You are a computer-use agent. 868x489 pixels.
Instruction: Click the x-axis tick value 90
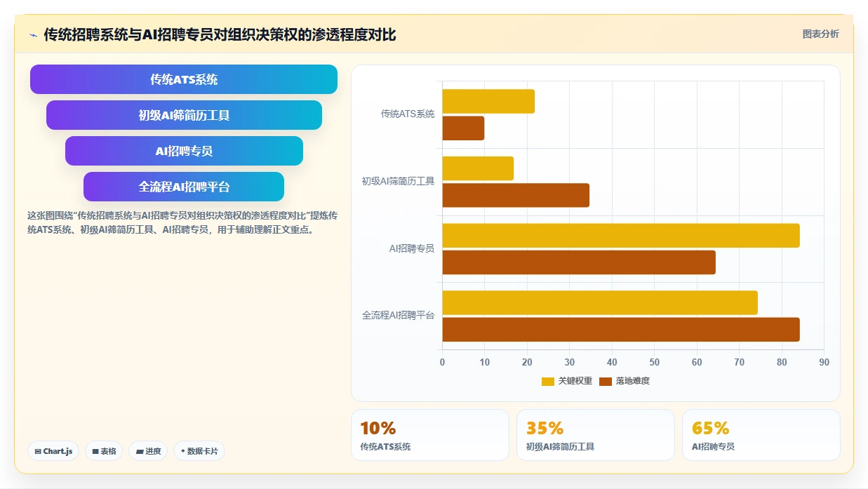[824, 362]
